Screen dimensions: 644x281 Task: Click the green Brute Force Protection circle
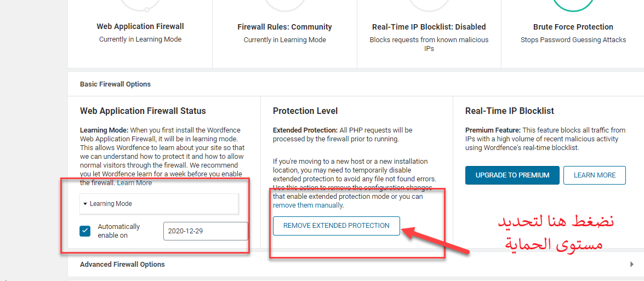coord(573,5)
